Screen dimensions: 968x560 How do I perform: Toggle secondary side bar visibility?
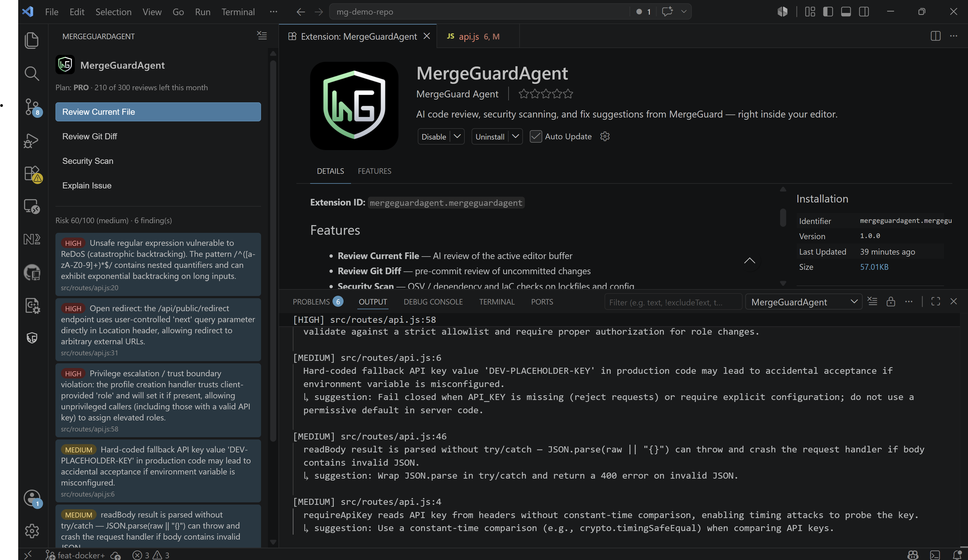[864, 12]
